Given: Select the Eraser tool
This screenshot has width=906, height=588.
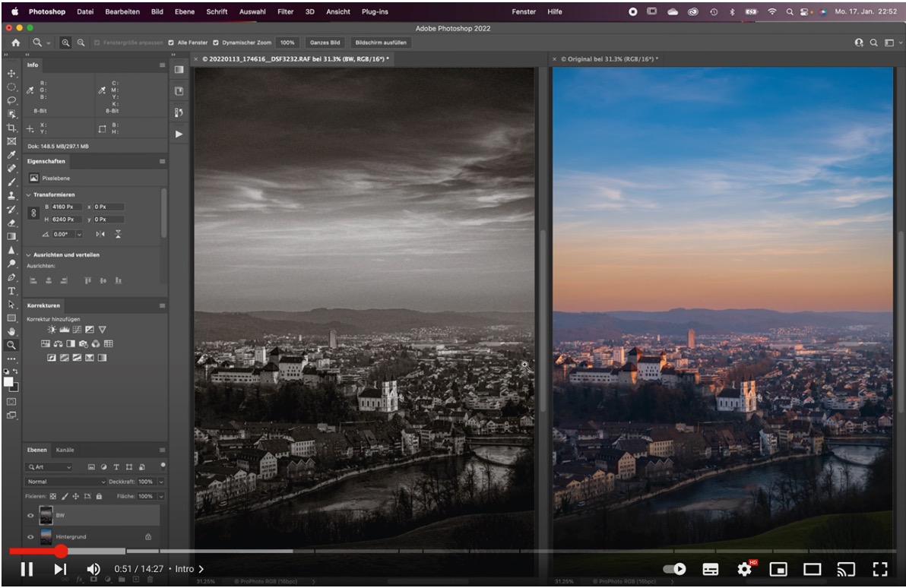Looking at the screenshot, I should (11, 223).
